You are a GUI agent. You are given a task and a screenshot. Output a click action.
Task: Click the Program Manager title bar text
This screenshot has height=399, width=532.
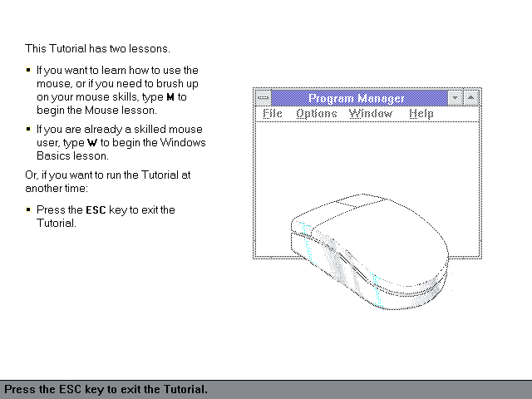click(357, 98)
